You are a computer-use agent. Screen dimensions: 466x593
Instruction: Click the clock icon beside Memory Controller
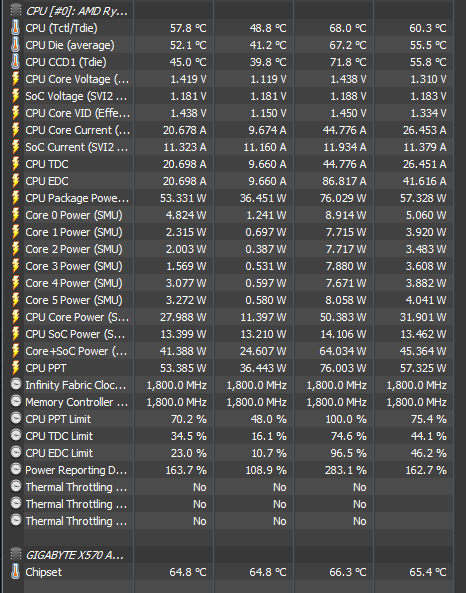point(16,401)
